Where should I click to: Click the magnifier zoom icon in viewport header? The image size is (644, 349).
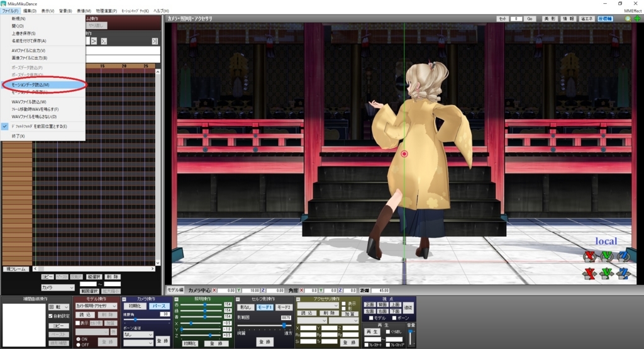click(628, 19)
